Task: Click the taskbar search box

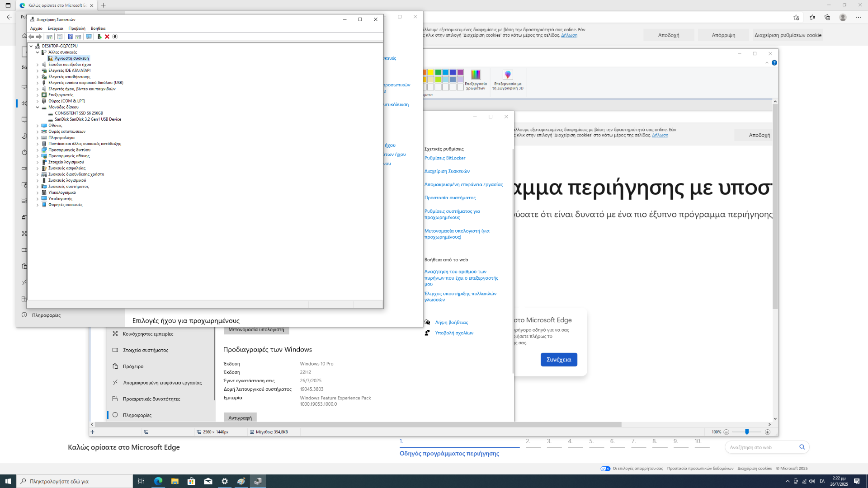Action: tap(75, 481)
